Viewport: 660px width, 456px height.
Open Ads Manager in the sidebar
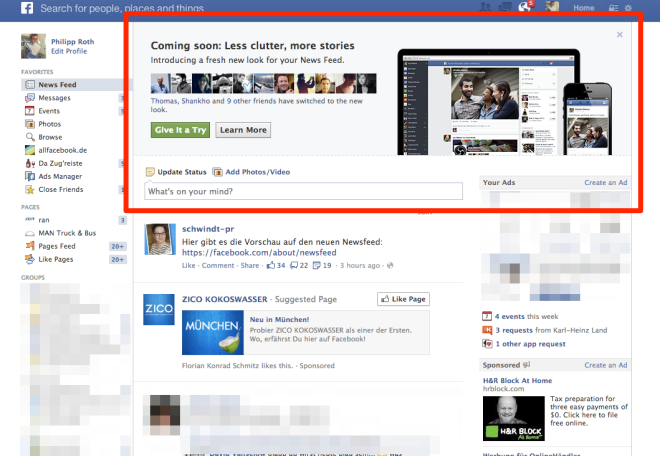60,176
